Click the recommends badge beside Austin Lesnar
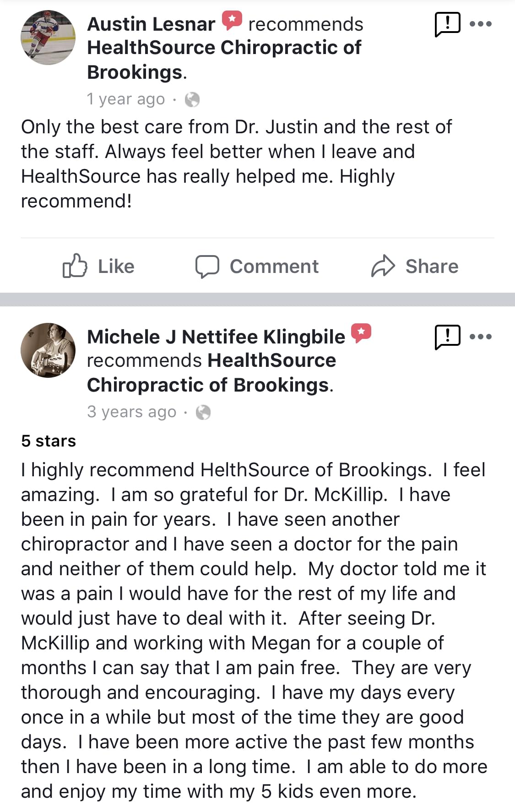Viewport: 515px width, 812px height. (x=232, y=21)
